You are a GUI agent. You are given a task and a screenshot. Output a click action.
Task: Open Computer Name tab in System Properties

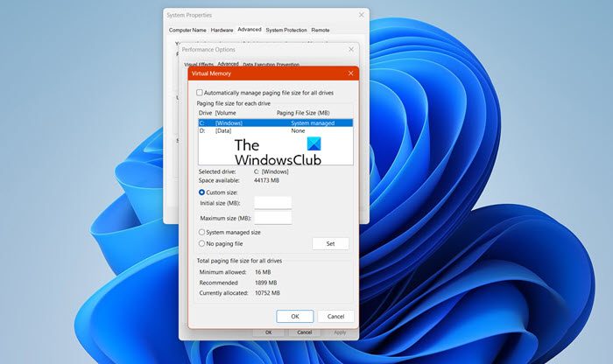point(187,30)
